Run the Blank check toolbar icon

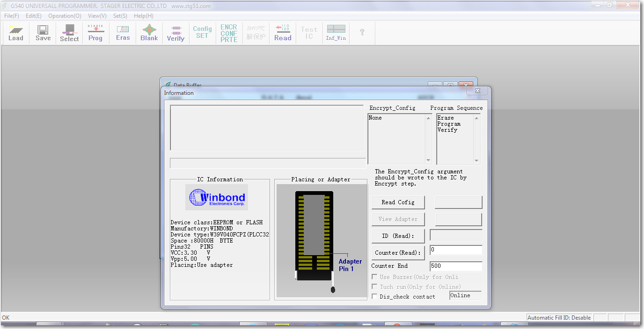pyautogui.click(x=149, y=33)
